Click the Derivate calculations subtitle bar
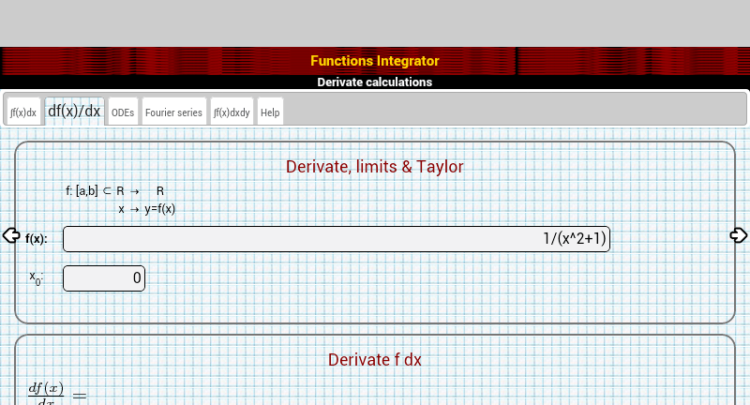 (x=374, y=82)
